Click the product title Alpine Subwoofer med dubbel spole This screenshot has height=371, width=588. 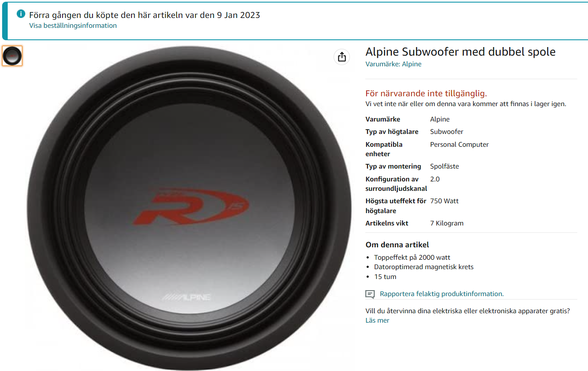coord(460,52)
